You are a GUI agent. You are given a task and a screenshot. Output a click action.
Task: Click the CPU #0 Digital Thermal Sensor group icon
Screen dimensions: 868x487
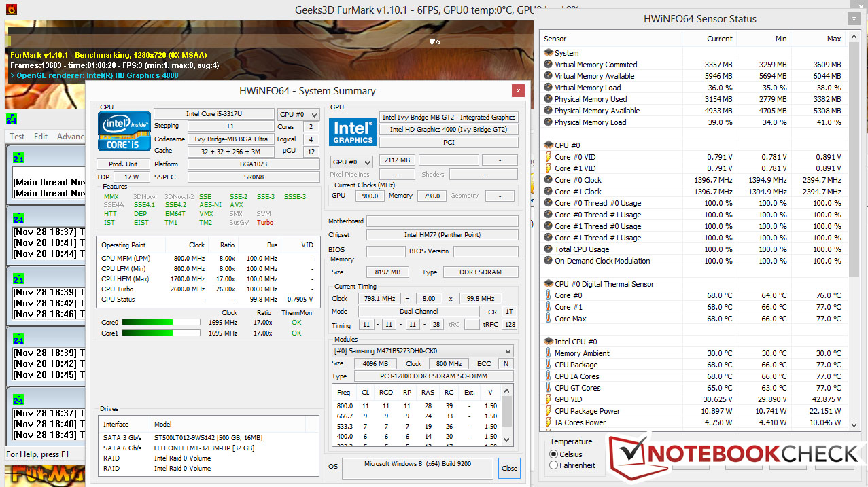[549, 284]
